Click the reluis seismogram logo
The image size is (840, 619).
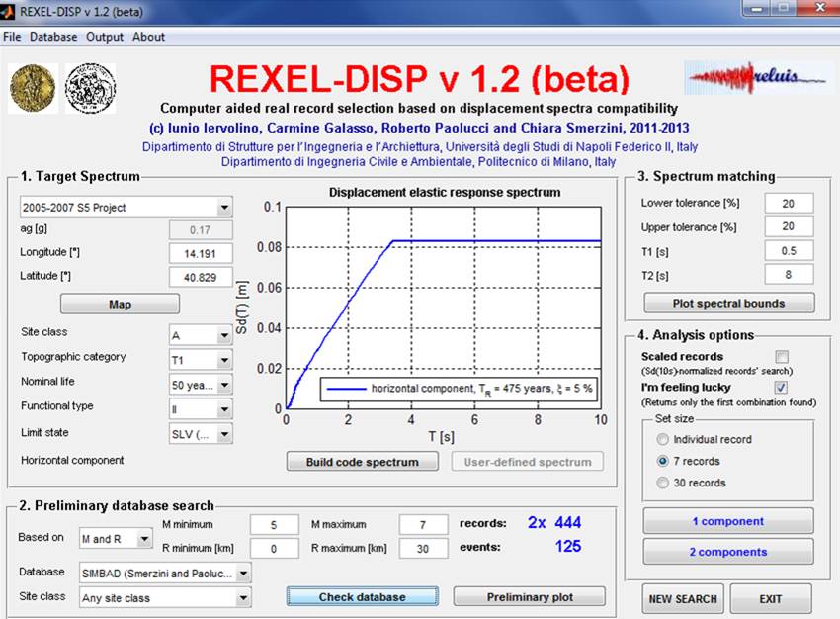(758, 78)
